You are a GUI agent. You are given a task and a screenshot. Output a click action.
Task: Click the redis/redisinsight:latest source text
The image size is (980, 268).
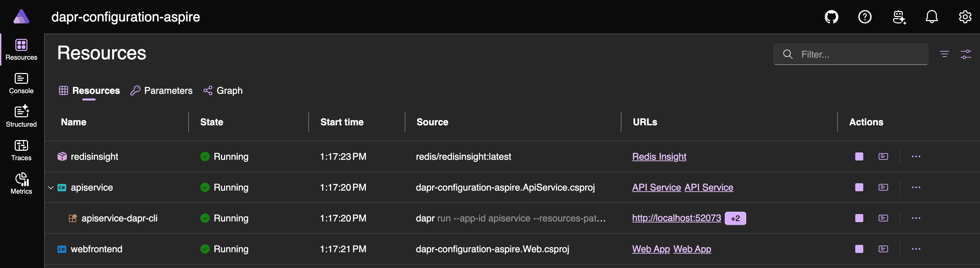click(x=463, y=157)
